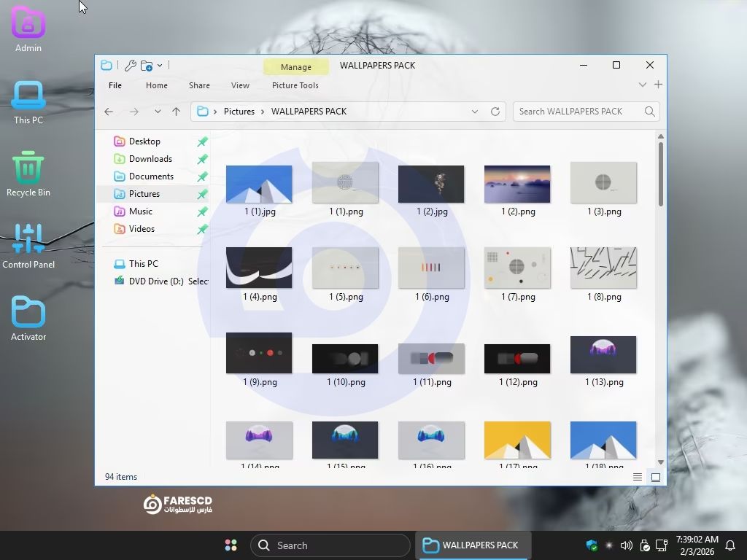Refresh the WALLPAPERS PACK folder view
The height and width of the screenshot is (560, 747).
click(x=495, y=112)
